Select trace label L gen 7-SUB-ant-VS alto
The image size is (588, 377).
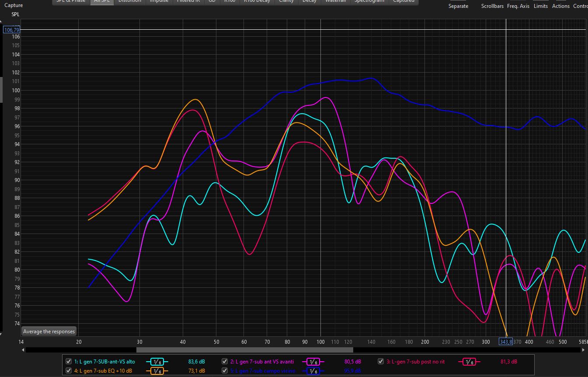(x=104, y=362)
